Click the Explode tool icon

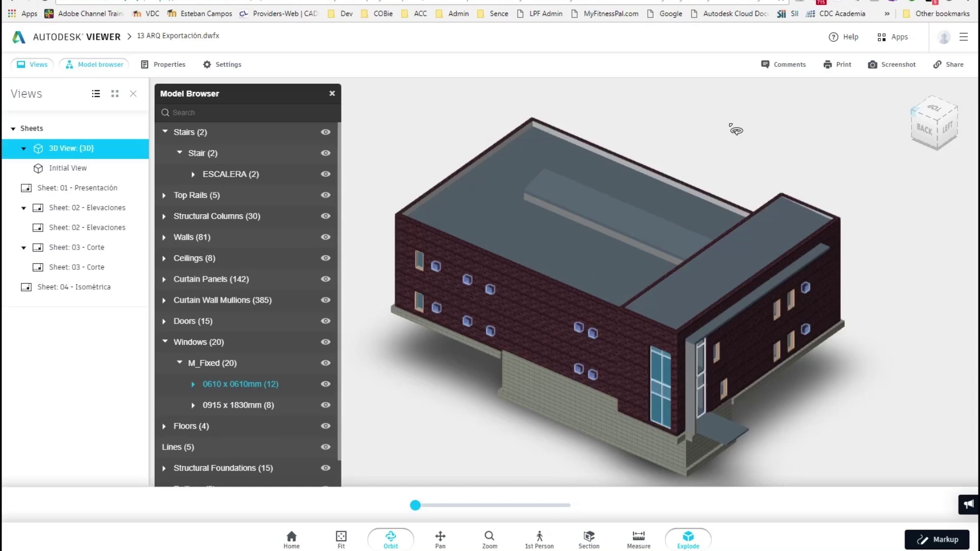click(688, 536)
